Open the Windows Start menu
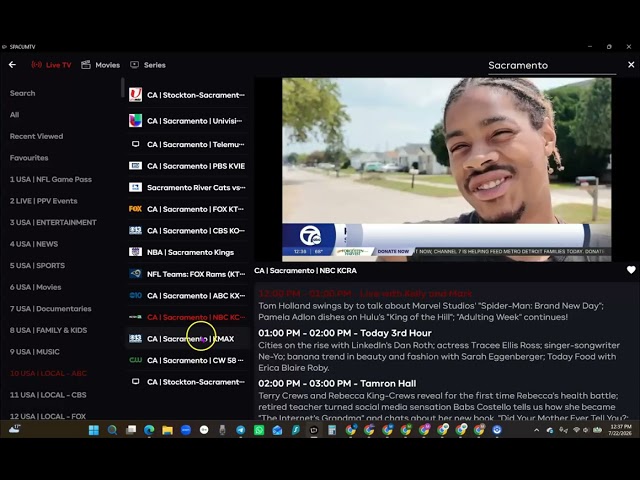The width and height of the screenshot is (640, 480). 93,430
